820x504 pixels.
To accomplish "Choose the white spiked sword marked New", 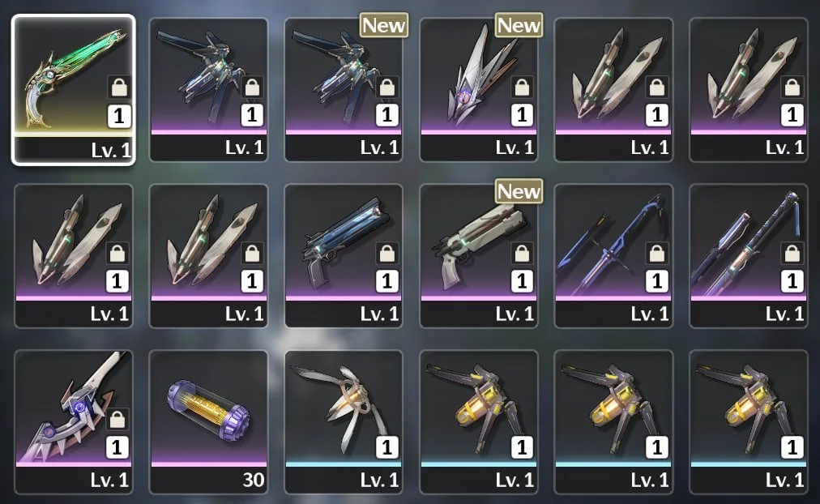I will click(479, 89).
